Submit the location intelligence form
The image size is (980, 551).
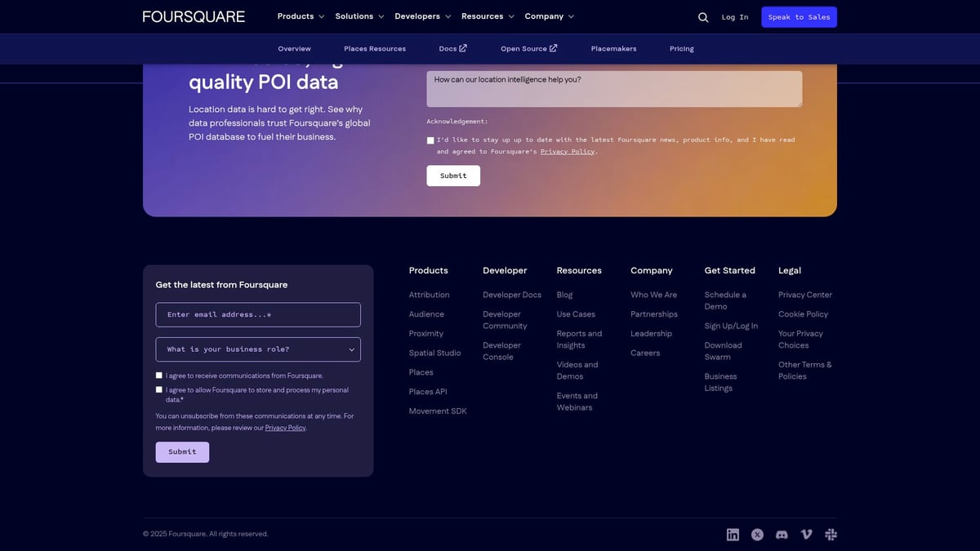coord(453,176)
